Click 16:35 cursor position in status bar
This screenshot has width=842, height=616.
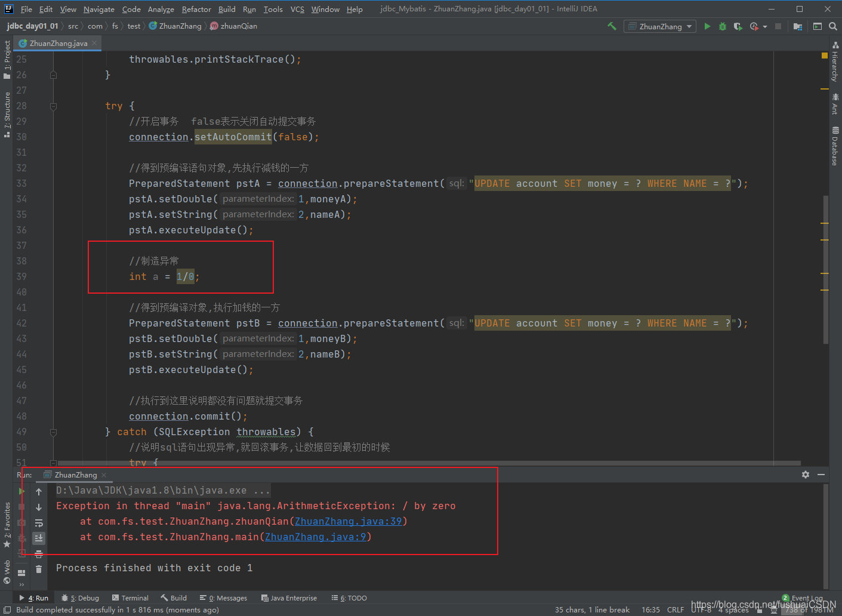pyautogui.click(x=650, y=610)
